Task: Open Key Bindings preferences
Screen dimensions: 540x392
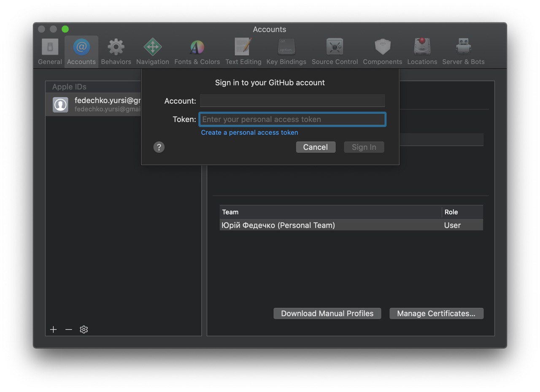Action: pyautogui.click(x=286, y=51)
